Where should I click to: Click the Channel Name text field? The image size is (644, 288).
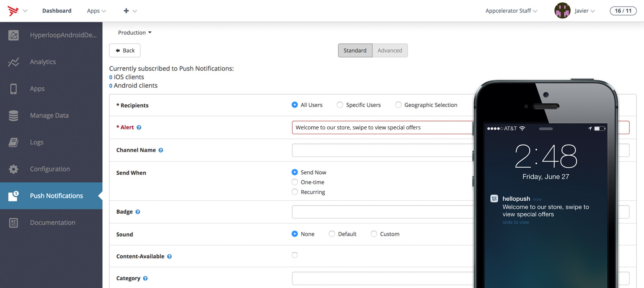382,150
